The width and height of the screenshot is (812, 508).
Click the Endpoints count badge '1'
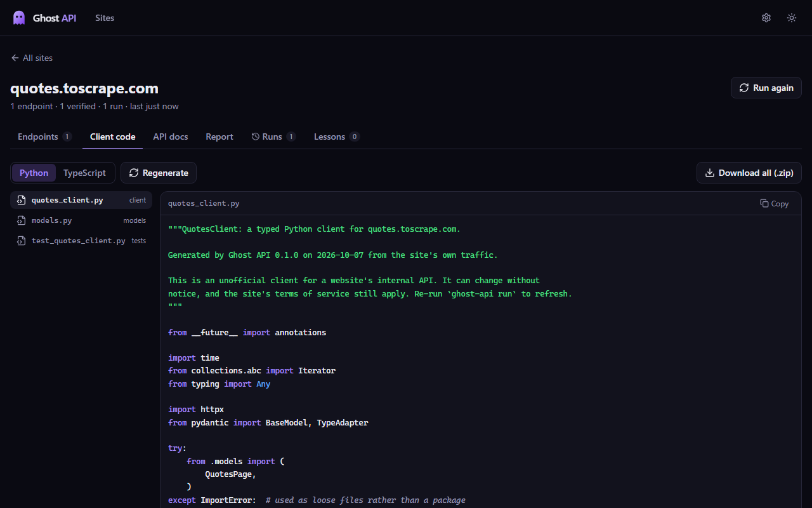click(67, 137)
